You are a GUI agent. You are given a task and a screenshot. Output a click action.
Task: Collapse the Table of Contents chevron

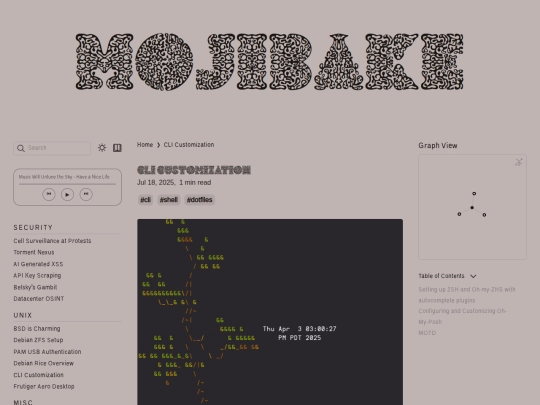(x=473, y=276)
